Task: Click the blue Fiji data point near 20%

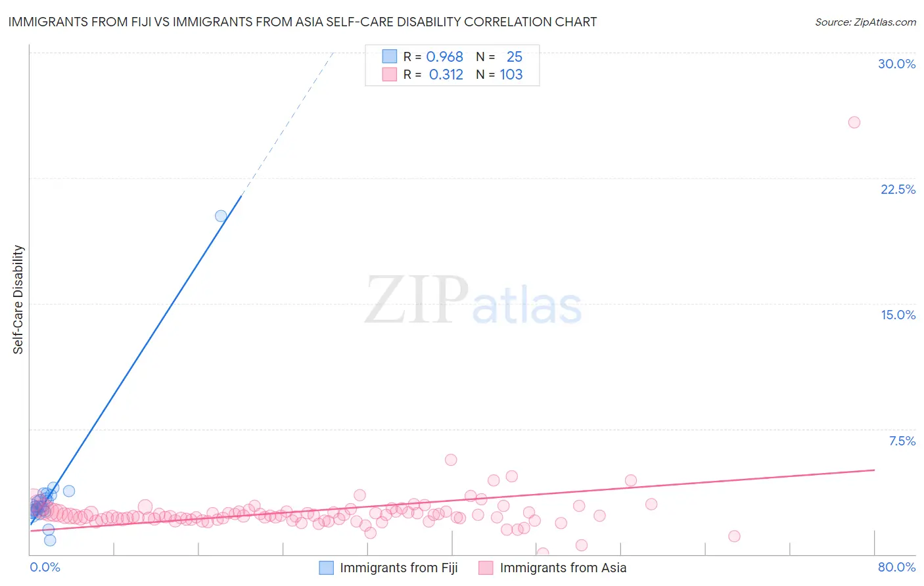Action: pos(221,215)
